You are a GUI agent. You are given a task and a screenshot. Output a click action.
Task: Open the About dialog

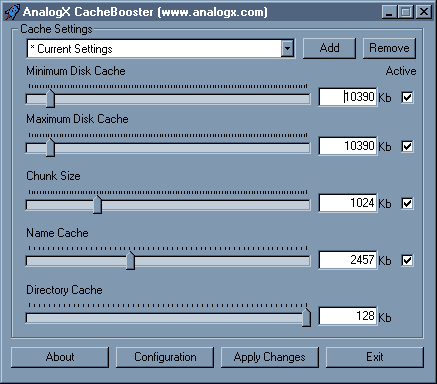(60, 357)
